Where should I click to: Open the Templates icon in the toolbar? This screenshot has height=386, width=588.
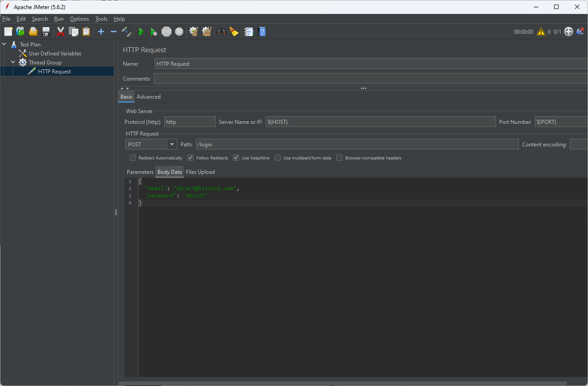(x=20, y=32)
